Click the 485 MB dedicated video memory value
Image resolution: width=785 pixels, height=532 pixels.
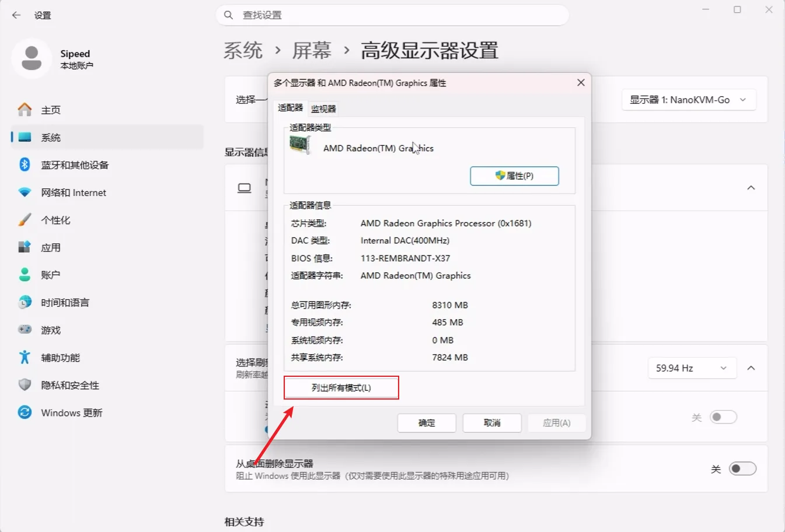pos(448,322)
